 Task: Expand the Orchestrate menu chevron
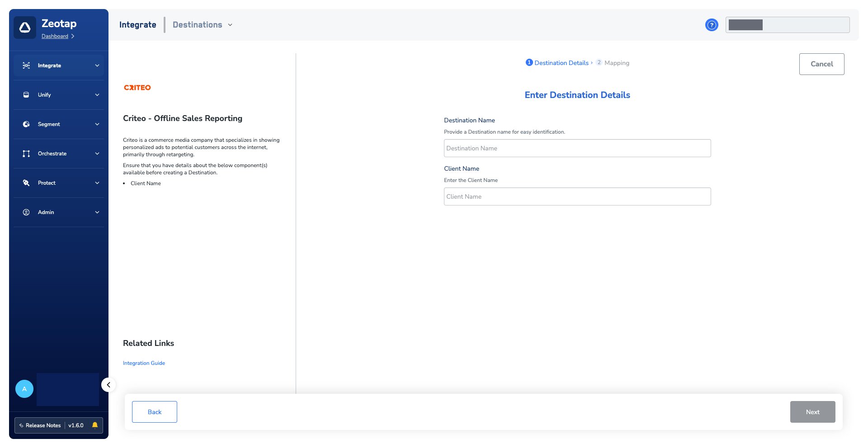pos(97,154)
